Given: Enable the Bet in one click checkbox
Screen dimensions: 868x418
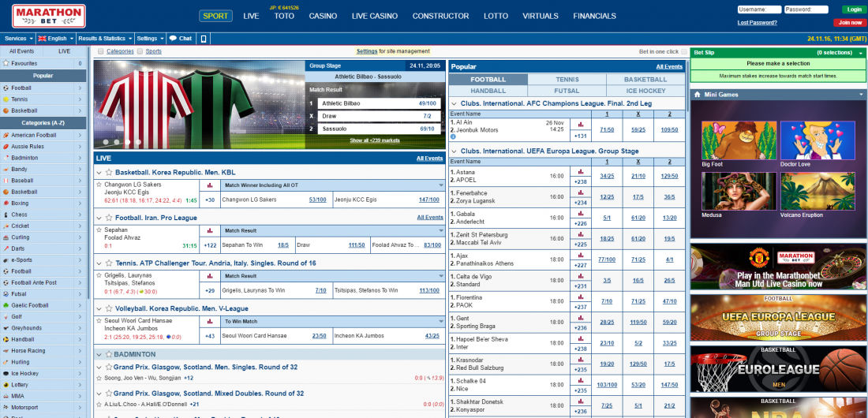Looking at the screenshot, I should point(684,51).
